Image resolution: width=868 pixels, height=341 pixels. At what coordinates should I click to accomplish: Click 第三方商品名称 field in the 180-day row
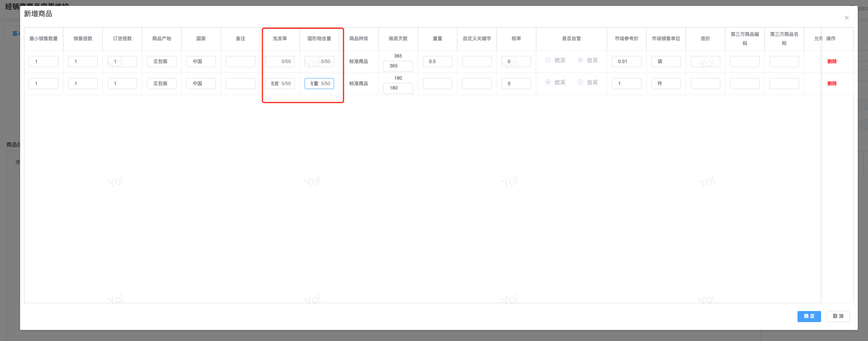(784, 84)
